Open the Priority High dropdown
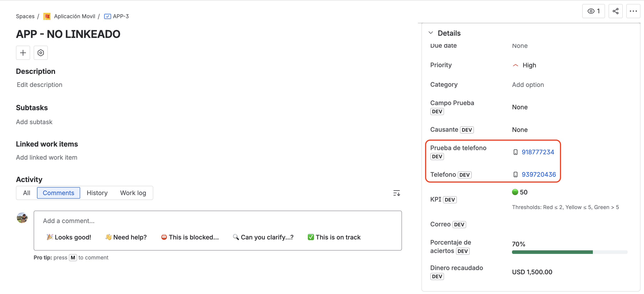This screenshot has width=644, height=294. pos(524,65)
